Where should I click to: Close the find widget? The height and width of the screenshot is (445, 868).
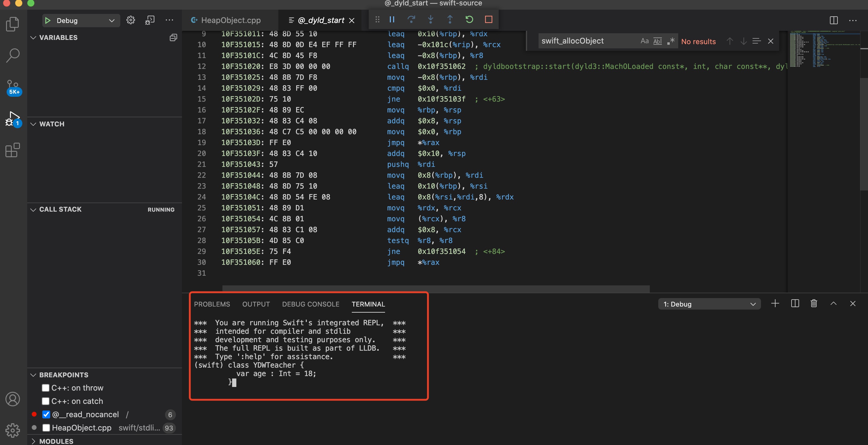pos(771,41)
